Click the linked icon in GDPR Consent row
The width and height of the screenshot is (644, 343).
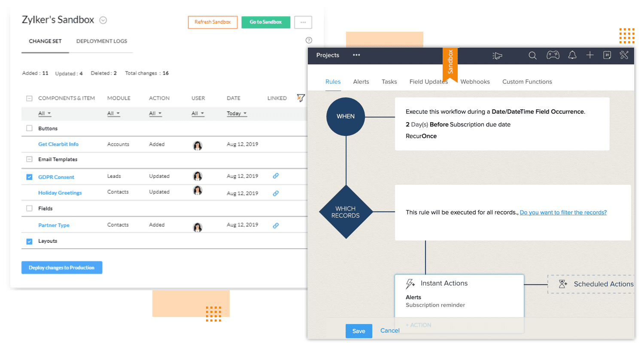pos(276,176)
